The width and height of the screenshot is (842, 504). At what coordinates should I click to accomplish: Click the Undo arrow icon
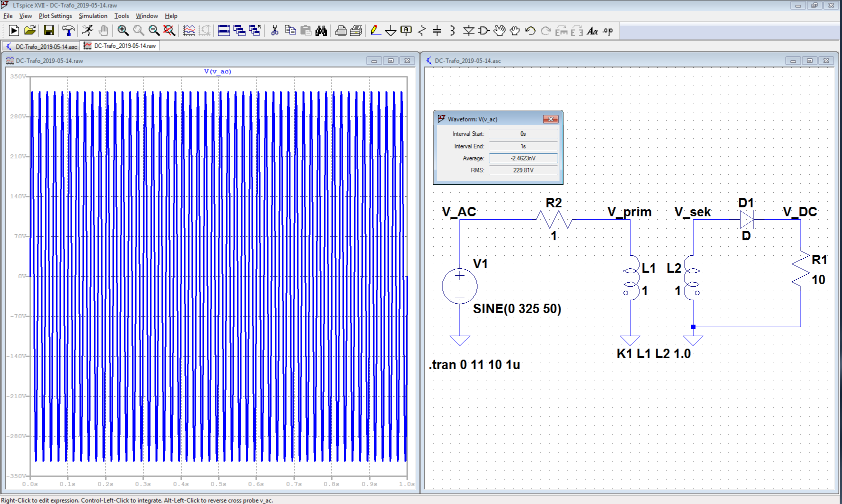tap(530, 31)
